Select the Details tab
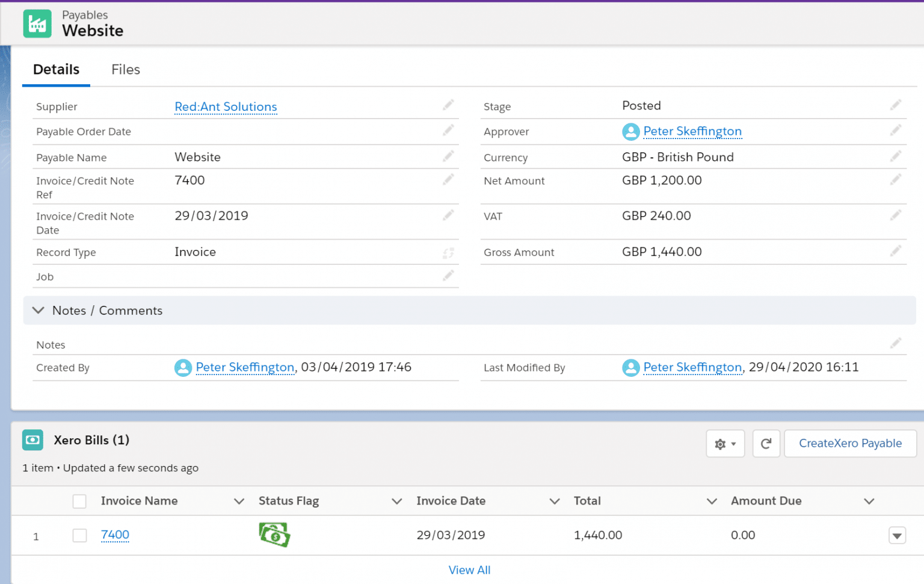 56,69
